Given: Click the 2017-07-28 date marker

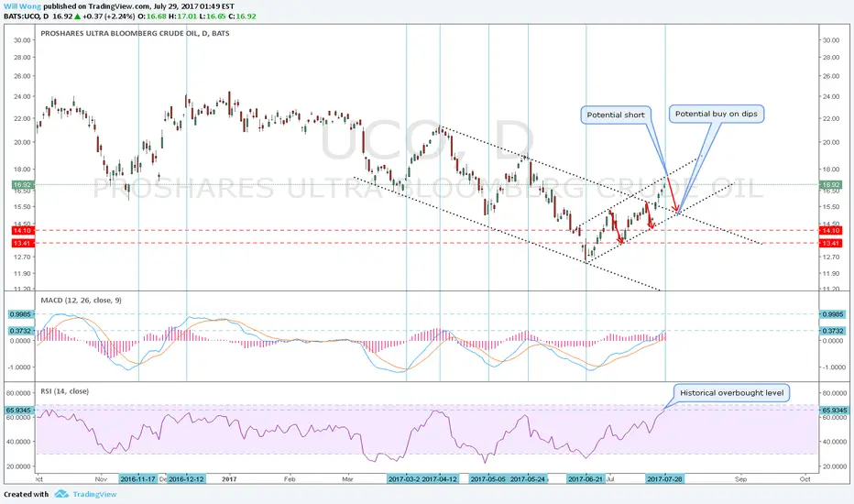Looking at the screenshot, I should pyautogui.click(x=665, y=479).
